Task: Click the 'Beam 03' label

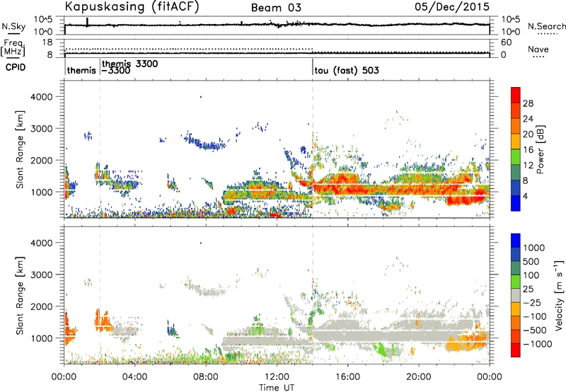Action: tap(276, 8)
